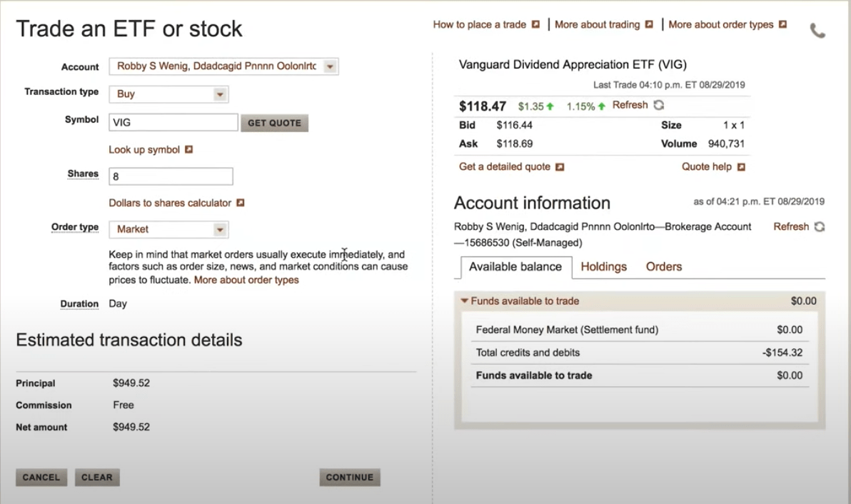851x504 pixels.
Task: Open the How to place a trade link
Action: 479,24
